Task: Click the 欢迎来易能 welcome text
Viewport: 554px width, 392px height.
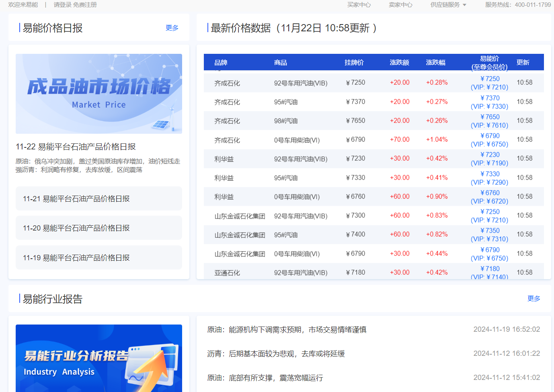Action: click(x=23, y=5)
